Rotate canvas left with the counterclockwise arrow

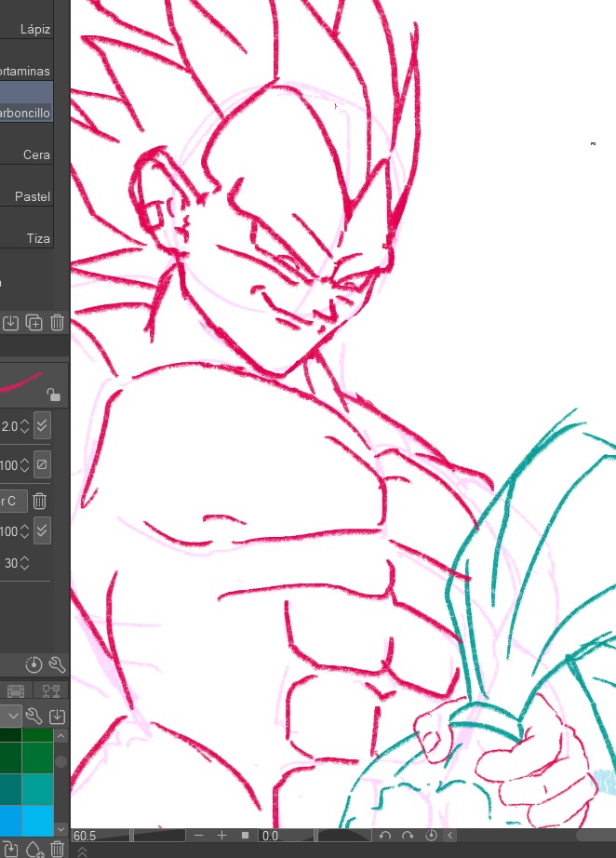click(384, 836)
